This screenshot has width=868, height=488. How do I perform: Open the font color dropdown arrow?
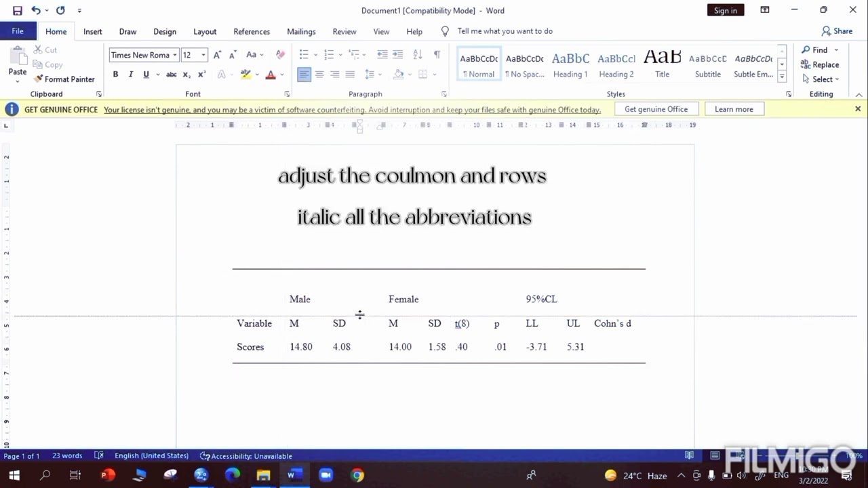(282, 74)
